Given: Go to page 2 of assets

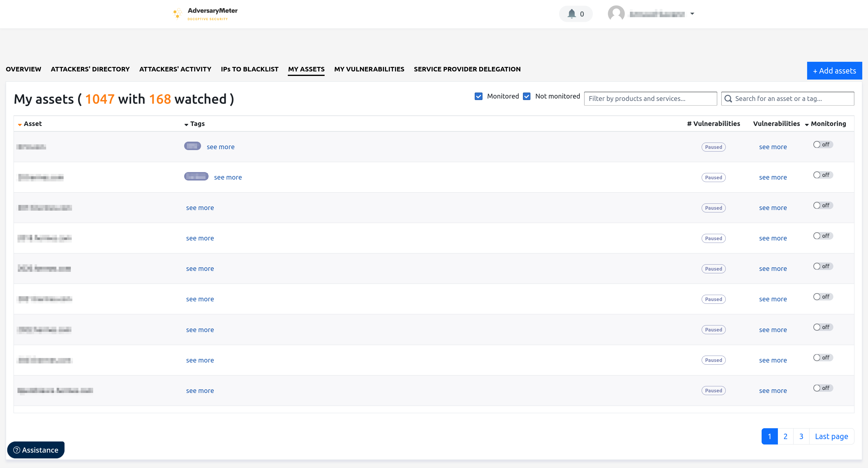Looking at the screenshot, I should pos(785,436).
